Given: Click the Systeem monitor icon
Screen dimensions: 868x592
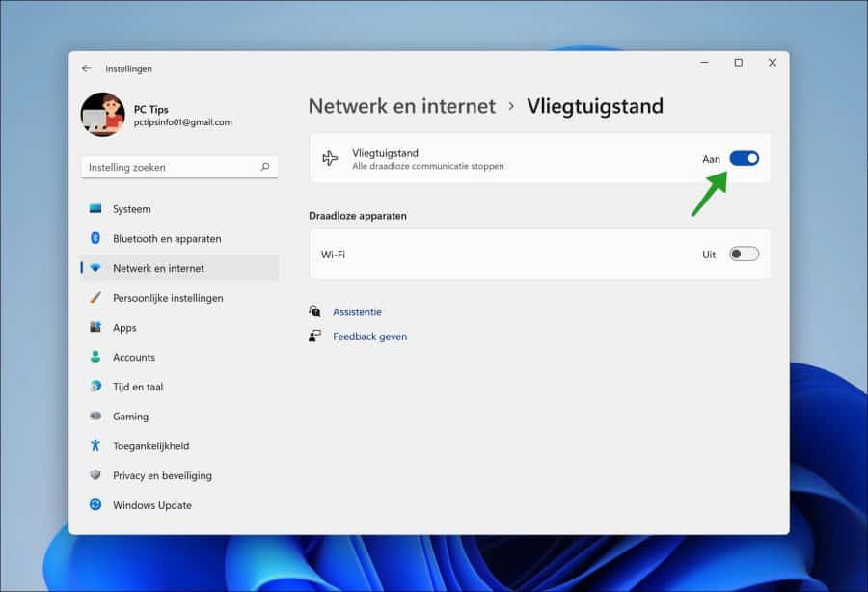Looking at the screenshot, I should coord(95,208).
